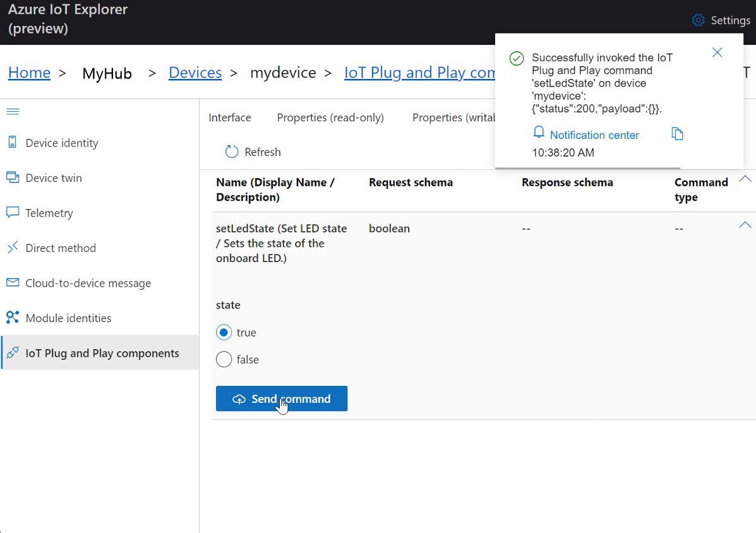Image resolution: width=756 pixels, height=533 pixels.
Task: Click the bell icon beside Notification center
Action: coord(539,133)
